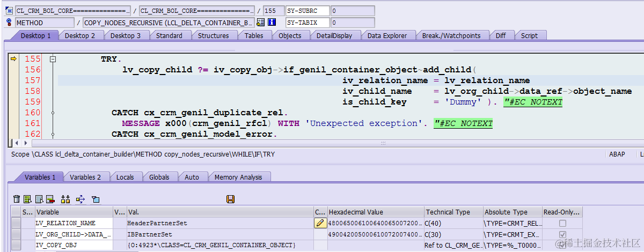Select row selector for IV_COPY_OBJ

coord(16,245)
